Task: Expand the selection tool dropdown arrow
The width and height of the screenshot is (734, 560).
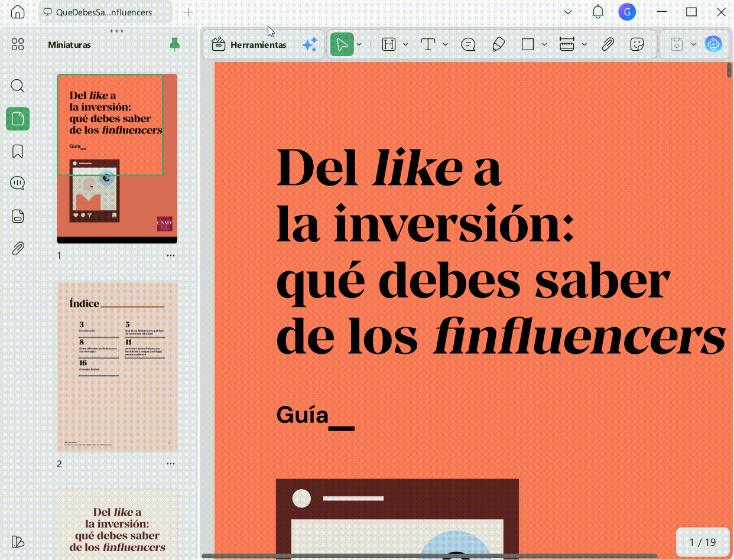Action: [359, 44]
